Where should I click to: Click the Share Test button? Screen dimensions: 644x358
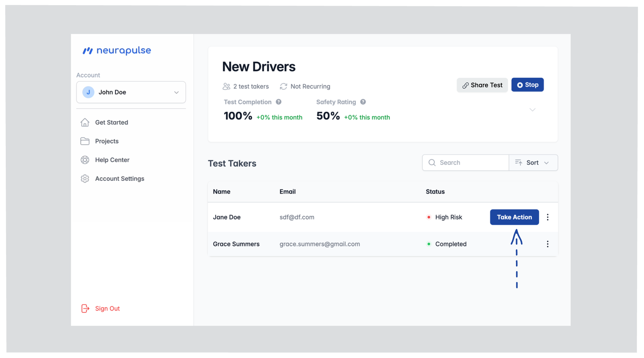coord(482,85)
